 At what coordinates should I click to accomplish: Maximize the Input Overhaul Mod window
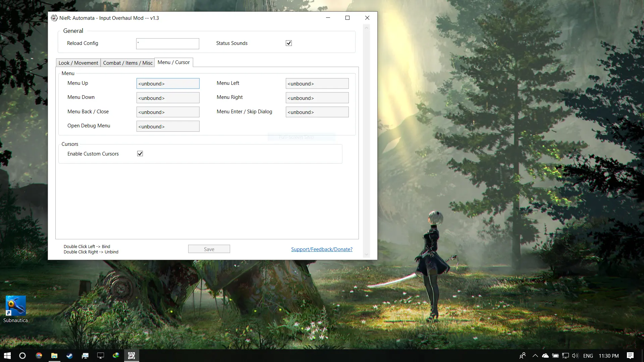[347, 18]
